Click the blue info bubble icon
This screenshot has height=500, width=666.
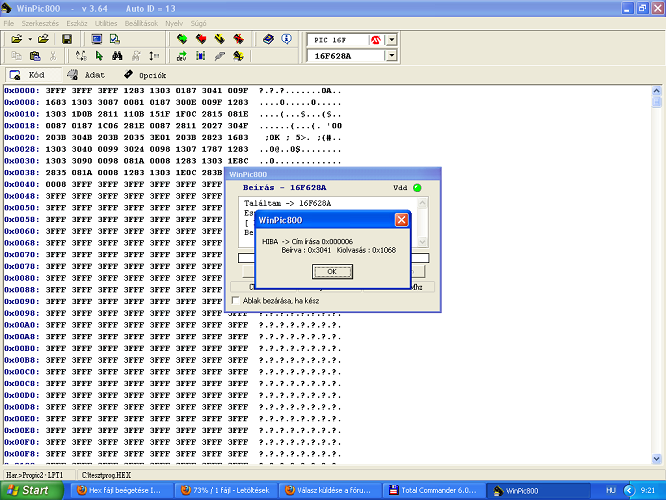[287, 39]
